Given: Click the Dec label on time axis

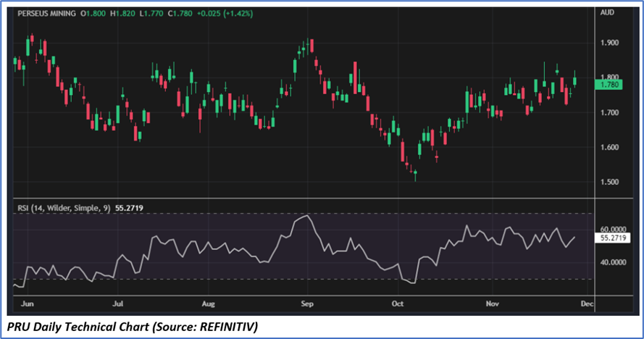Looking at the screenshot, I should click(x=586, y=304).
